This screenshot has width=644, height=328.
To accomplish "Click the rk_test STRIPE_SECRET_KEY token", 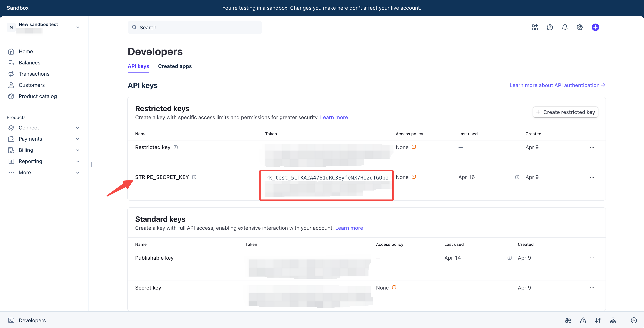I will click(327, 178).
